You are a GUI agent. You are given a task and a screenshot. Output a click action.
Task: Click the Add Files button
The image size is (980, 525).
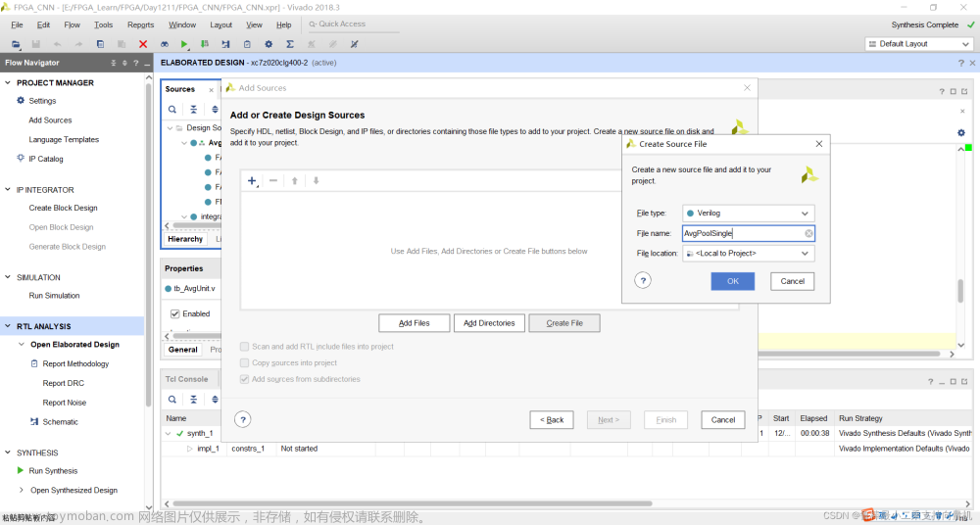coord(414,323)
